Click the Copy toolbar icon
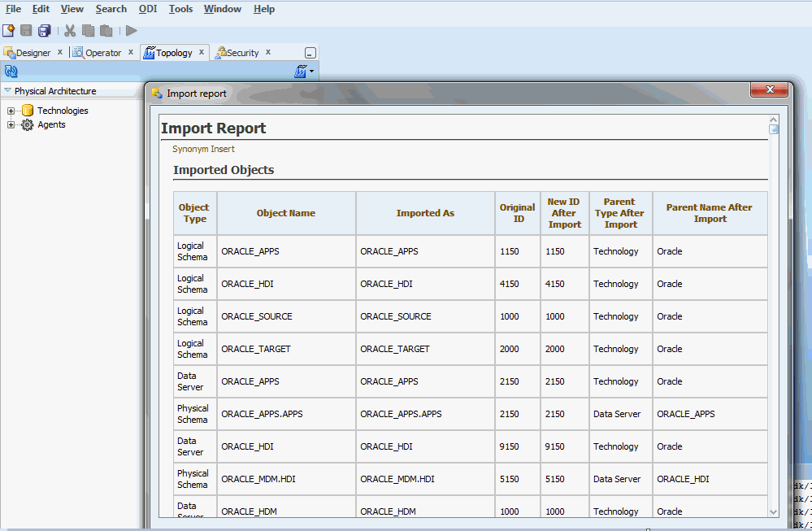This screenshot has height=531, width=812. click(x=88, y=31)
